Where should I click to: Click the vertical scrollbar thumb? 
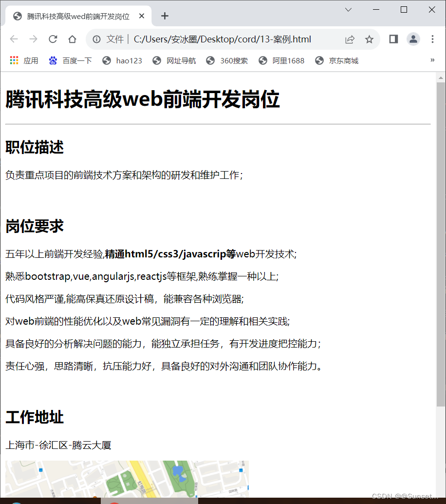pos(441,244)
